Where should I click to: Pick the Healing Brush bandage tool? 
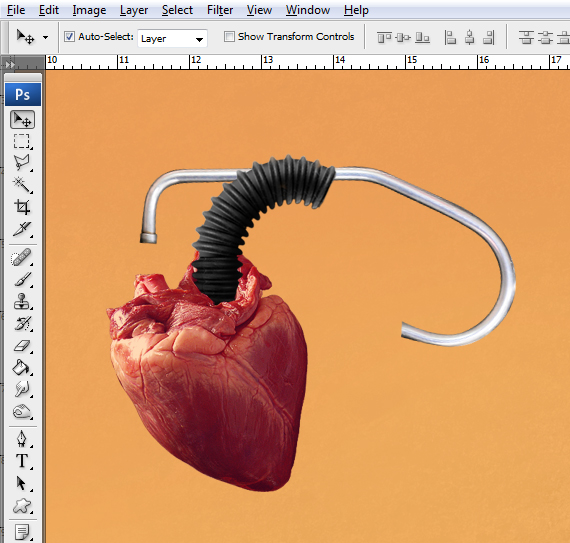22,257
